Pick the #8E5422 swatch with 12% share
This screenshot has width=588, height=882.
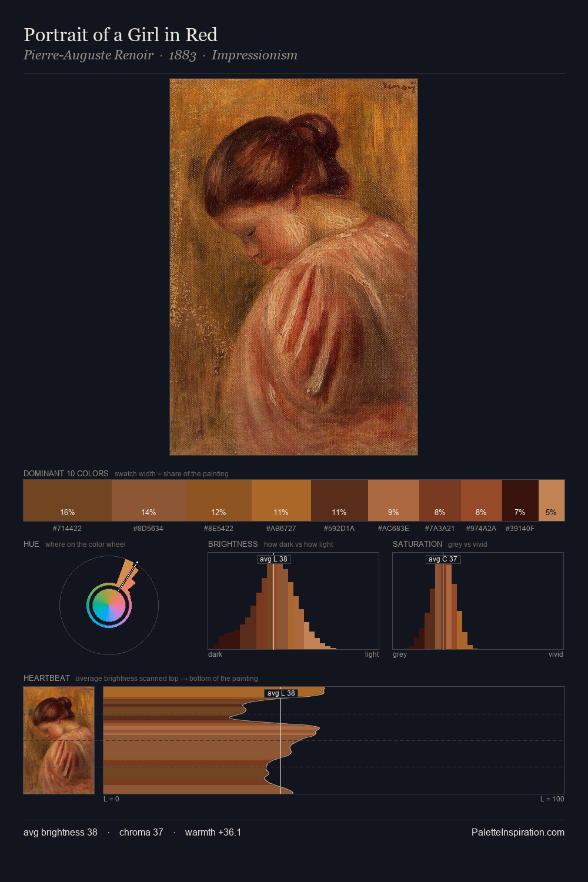(219, 500)
